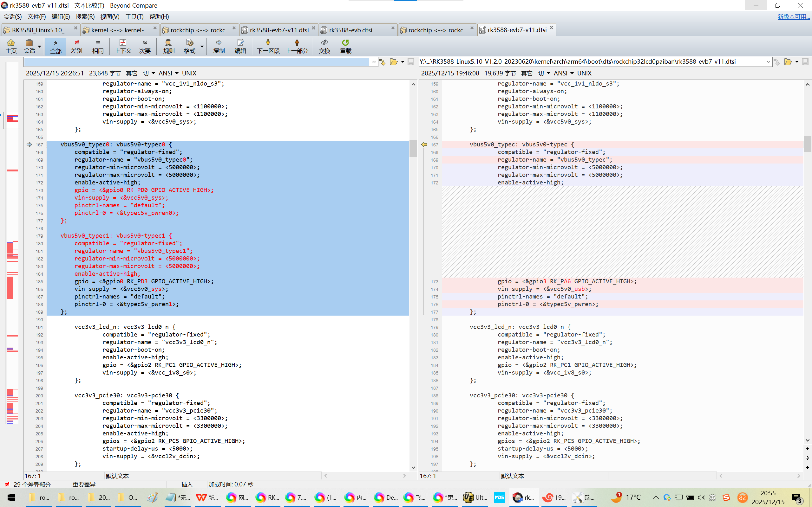
Task: Click the Edit (编辑) toolbar icon
Action: click(240, 46)
